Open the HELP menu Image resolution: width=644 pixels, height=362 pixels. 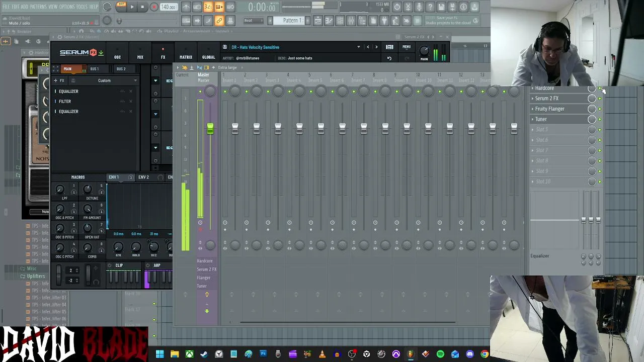coord(94,7)
